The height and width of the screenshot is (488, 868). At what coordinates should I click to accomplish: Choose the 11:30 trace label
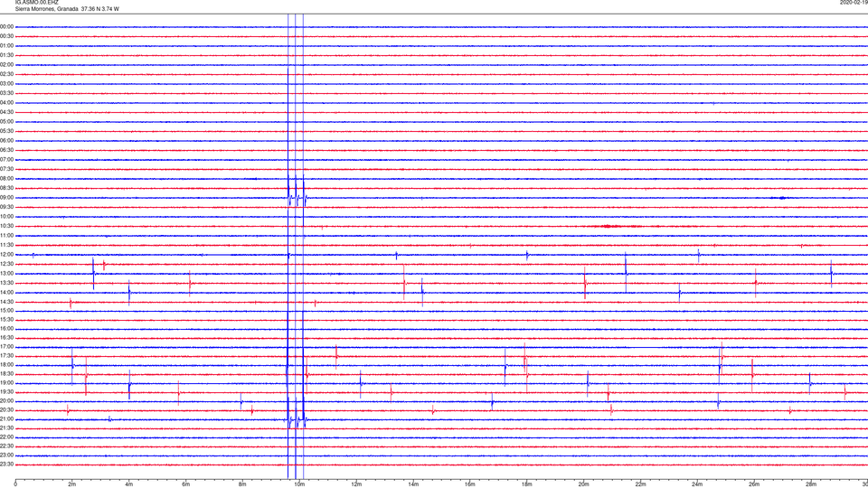(x=6, y=245)
